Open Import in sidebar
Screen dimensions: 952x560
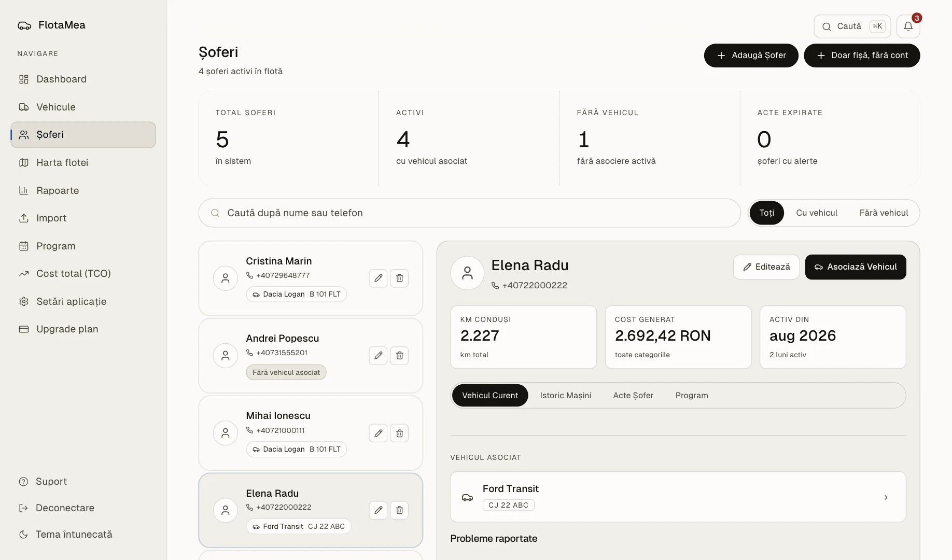(x=83, y=218)
